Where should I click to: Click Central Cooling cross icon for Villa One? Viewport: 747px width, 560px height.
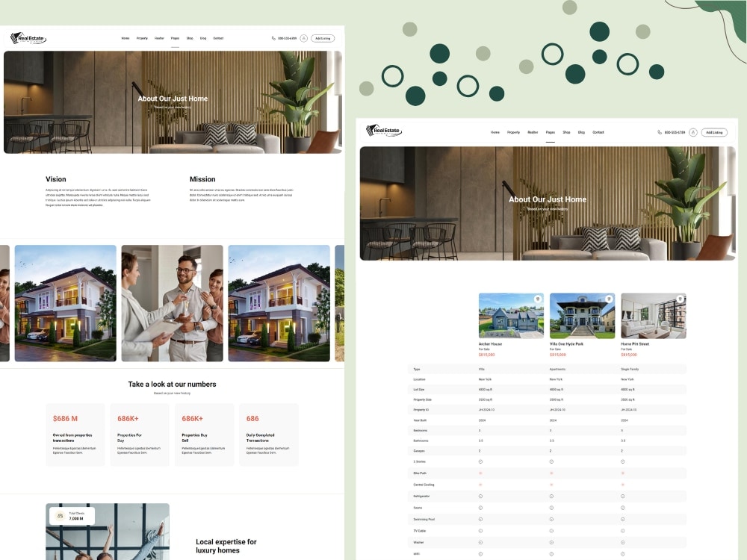pyautogui.click(x=551, y=485)
